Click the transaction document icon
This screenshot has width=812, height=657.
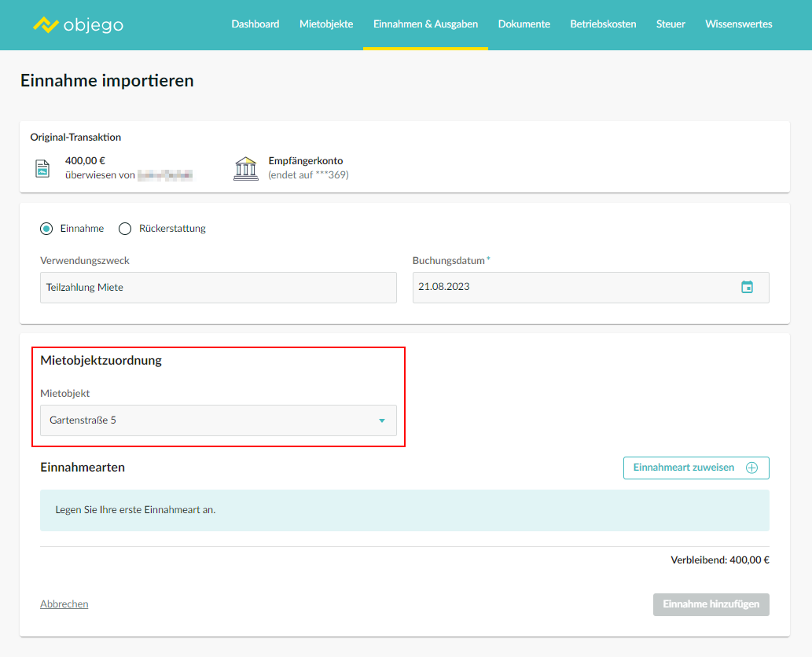(x=42, y=169)
